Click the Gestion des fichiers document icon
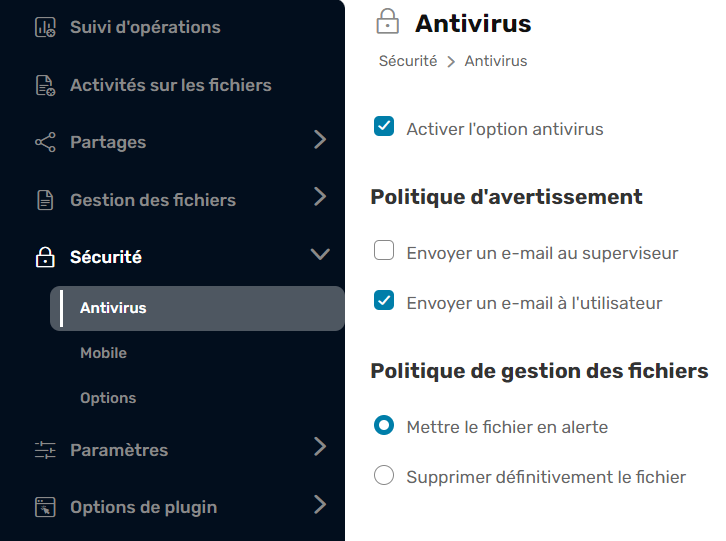The image size is (726, 541). click(45, 200)
